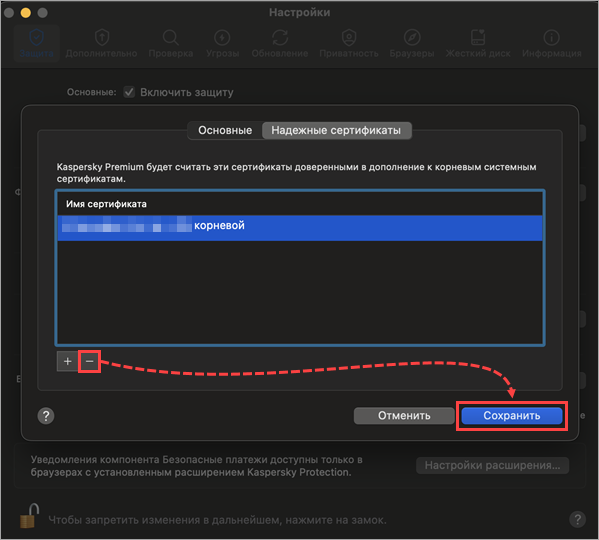
Task: Select the корневой certificate row
Action: tap(300, 228)
